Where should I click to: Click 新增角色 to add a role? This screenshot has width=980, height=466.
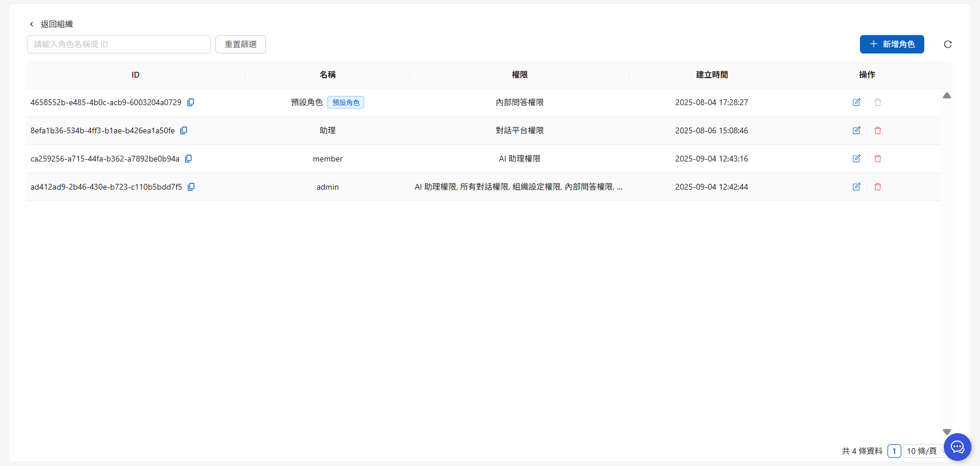click(892, 44)
